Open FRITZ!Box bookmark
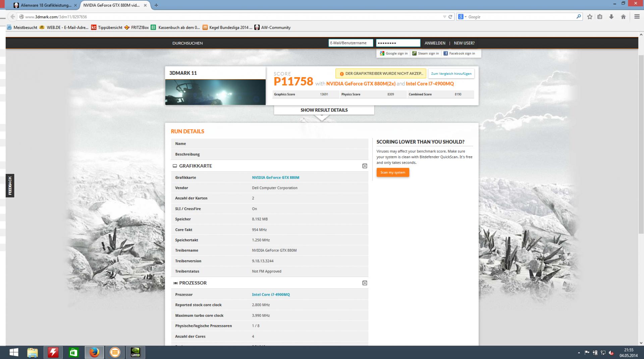The height and width of the screenshot is (359, 644). click(137, 27)
